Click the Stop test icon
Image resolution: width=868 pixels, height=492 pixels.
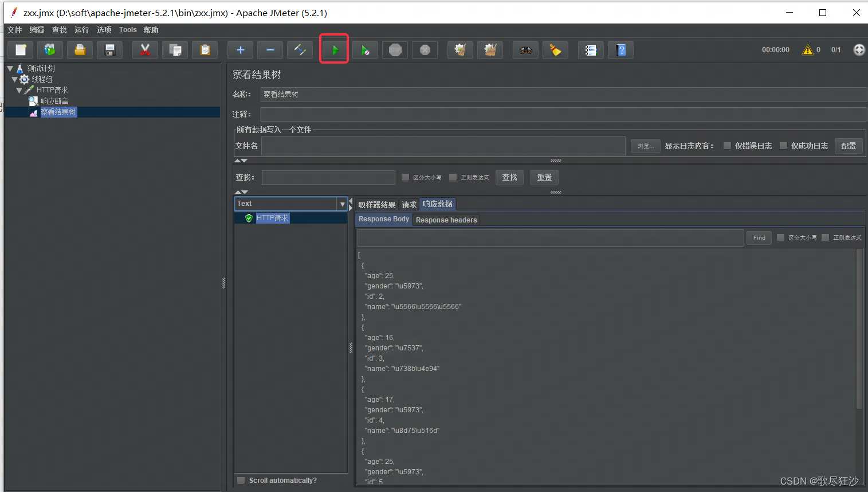[x=395, y=50]
